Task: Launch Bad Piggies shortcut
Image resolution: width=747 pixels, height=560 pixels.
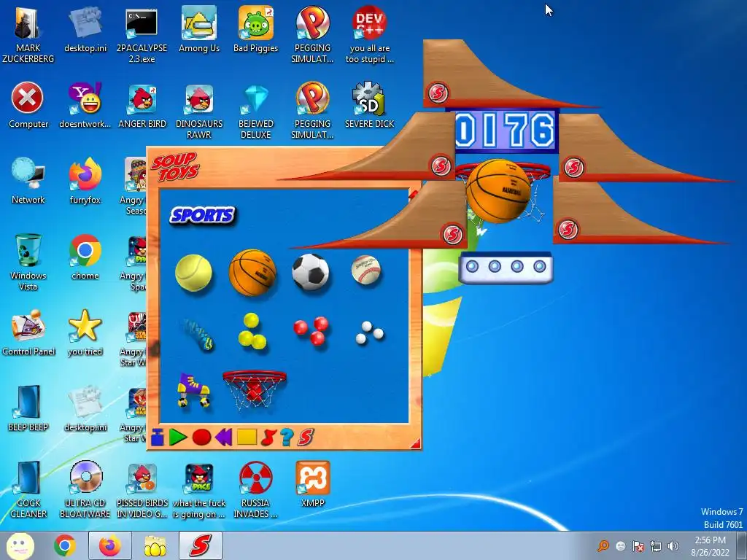Action: click(255, 29)
